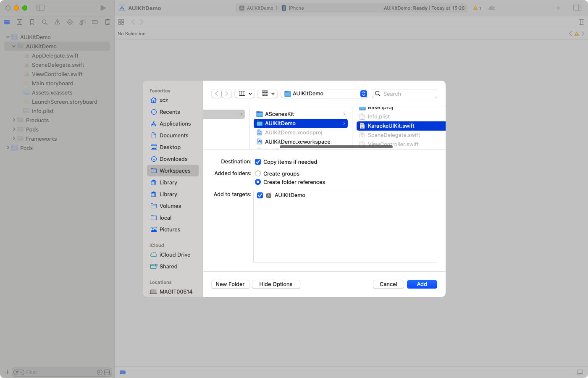
Task: Run the AUIKitDemo build with play button
Action: coord(103,8)
